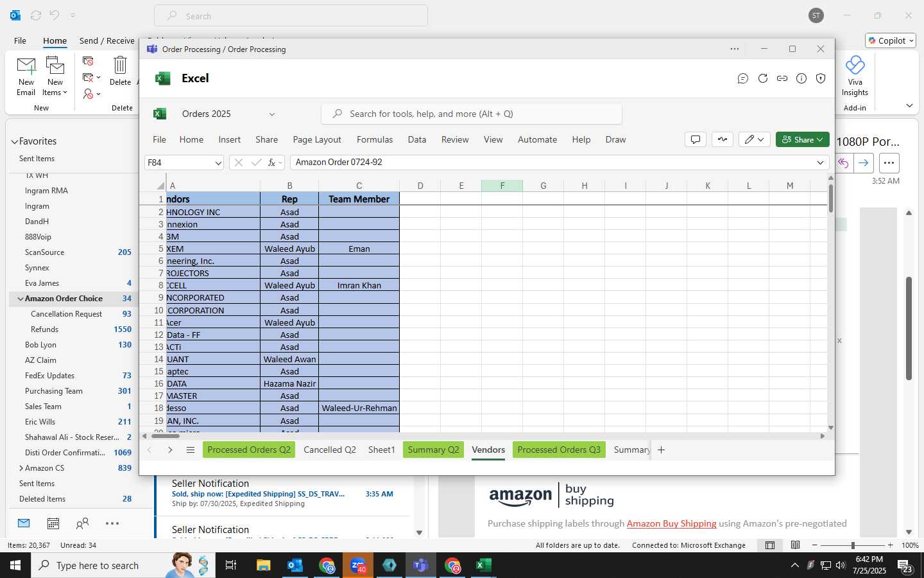Open the Excel Formulas tab

(375, 139)
